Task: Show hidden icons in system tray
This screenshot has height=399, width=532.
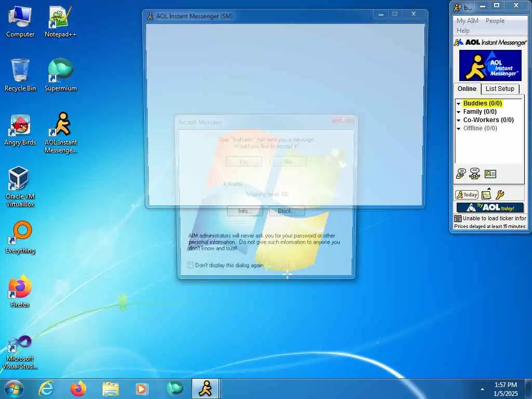Action: pos(482,389)
